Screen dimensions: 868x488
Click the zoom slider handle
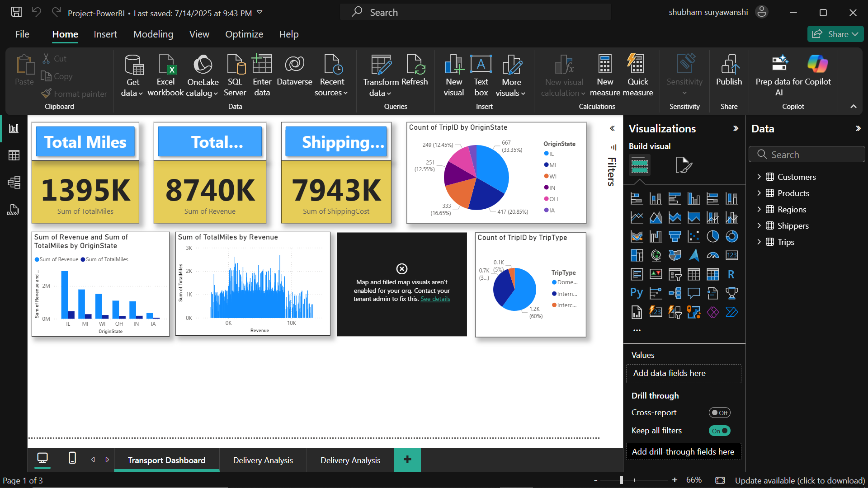coord(622,480)
